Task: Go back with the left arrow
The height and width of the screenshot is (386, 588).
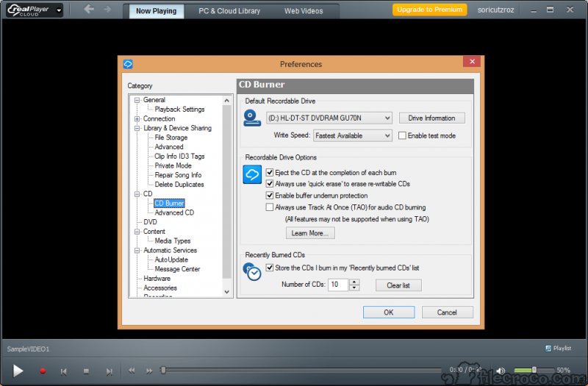Action: (x=89, y=9)
